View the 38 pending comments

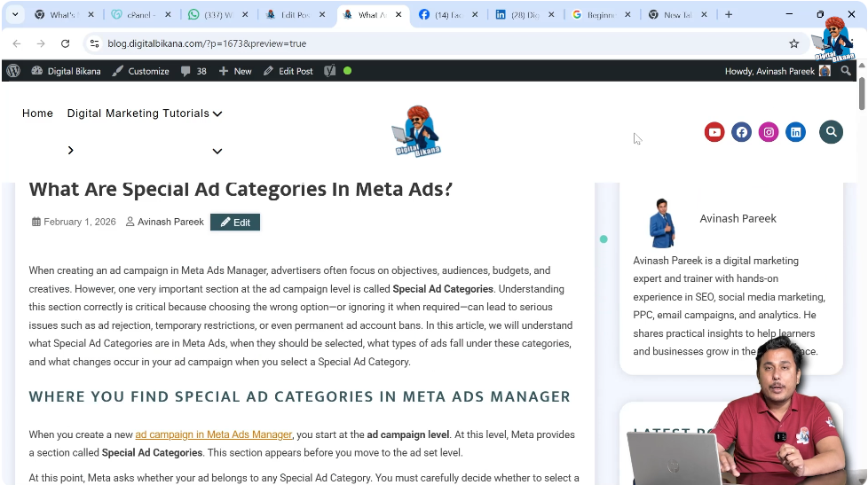click(x=193, y=71)
